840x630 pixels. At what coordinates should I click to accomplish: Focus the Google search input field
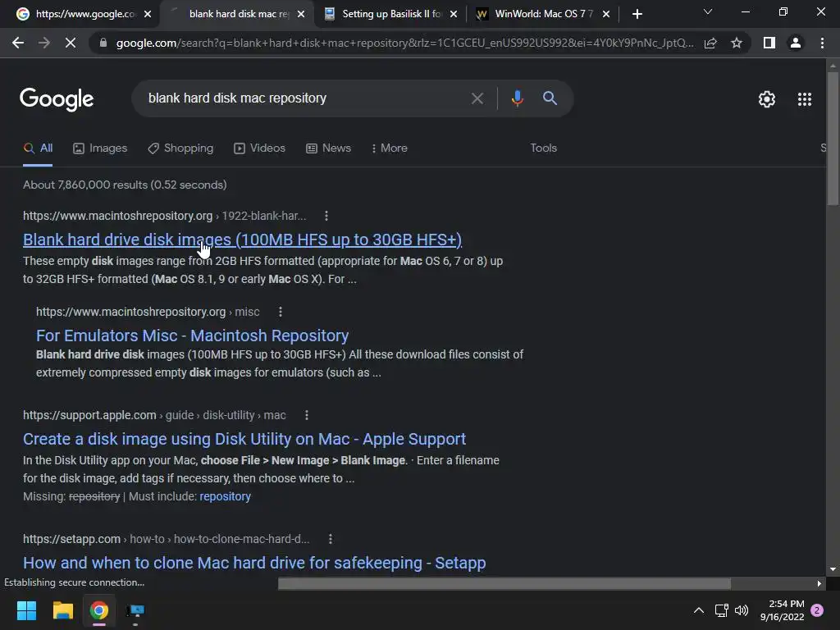[305, 98]
